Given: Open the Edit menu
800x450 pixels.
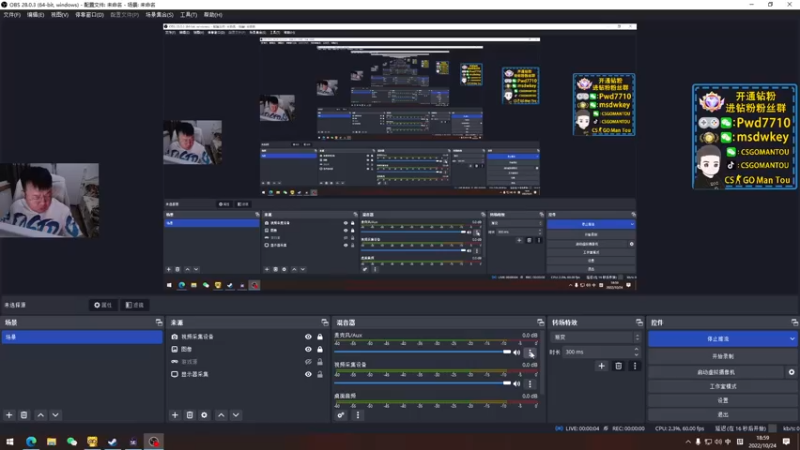Looking at the screenshot, I should (x=35, y=15).
